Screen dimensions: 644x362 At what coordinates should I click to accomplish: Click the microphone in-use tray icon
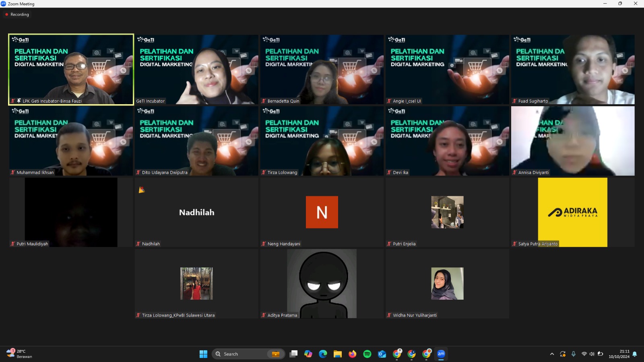[x=574, y=354]
